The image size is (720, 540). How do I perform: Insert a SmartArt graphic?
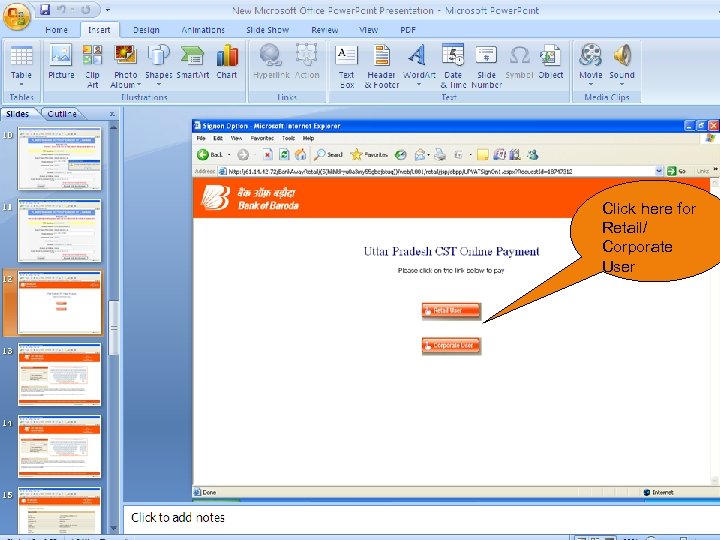click(193, 62)
